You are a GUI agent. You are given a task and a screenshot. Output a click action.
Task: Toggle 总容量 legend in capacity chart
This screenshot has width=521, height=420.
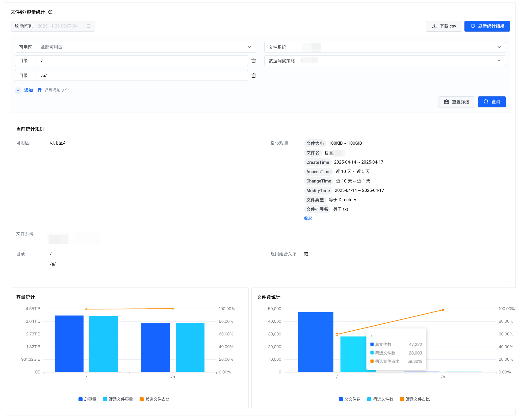point(87,399)
